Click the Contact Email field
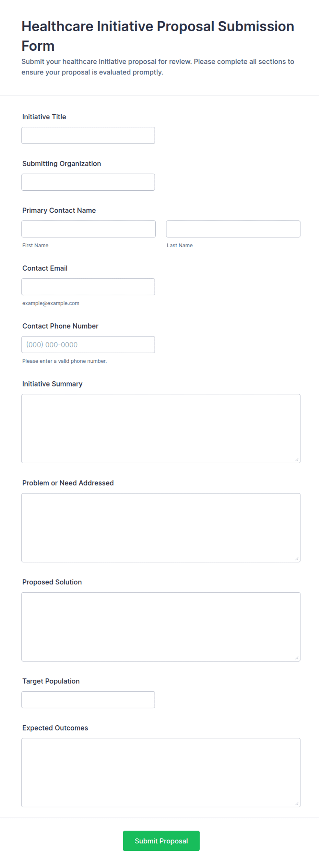The image size is (319, 868). coord(88,287)
